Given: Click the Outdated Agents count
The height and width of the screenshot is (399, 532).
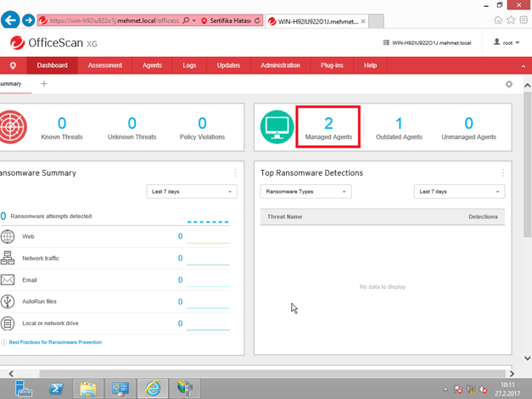Looking at the screenshot, I should (399, 123).
